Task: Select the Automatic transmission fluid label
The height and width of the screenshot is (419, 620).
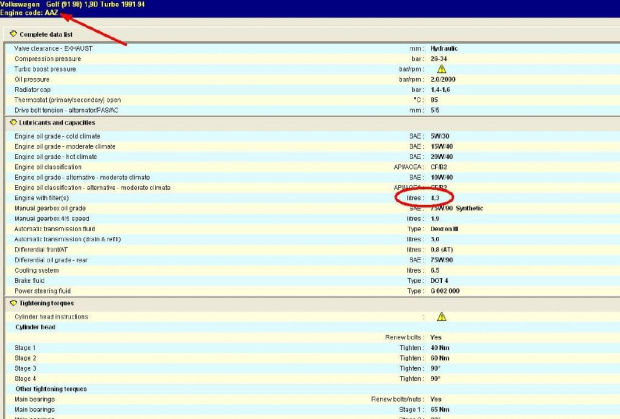Action: pos(55,228)
